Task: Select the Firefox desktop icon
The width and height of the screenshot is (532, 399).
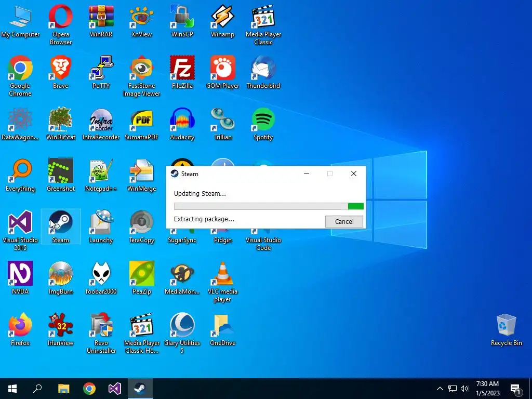Action: 20,330
